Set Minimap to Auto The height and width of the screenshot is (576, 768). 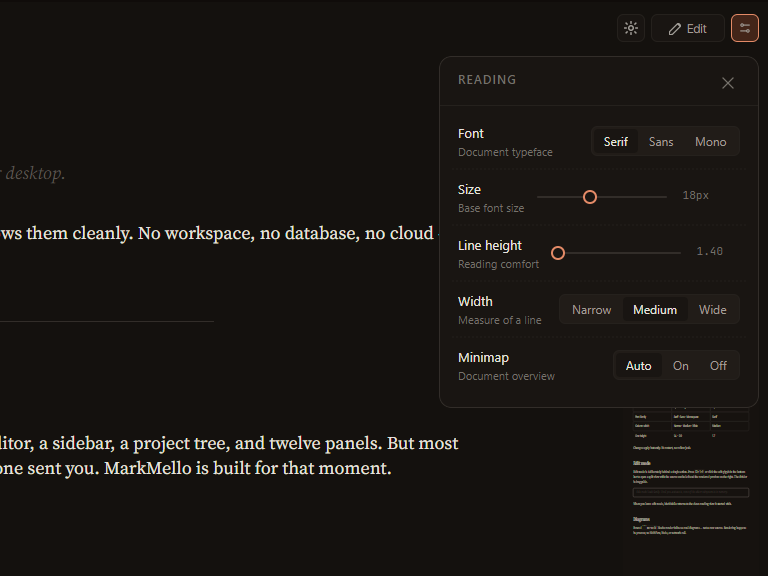pyautogui.click(x=639, y=366)
